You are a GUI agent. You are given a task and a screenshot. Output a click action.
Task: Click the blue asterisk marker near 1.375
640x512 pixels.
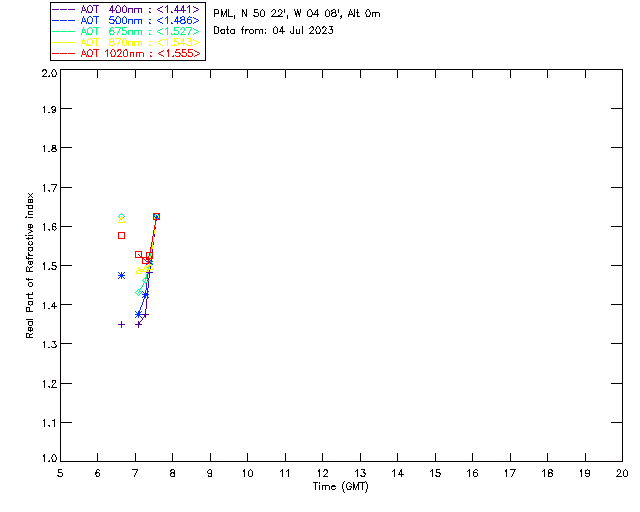point(138,314)
